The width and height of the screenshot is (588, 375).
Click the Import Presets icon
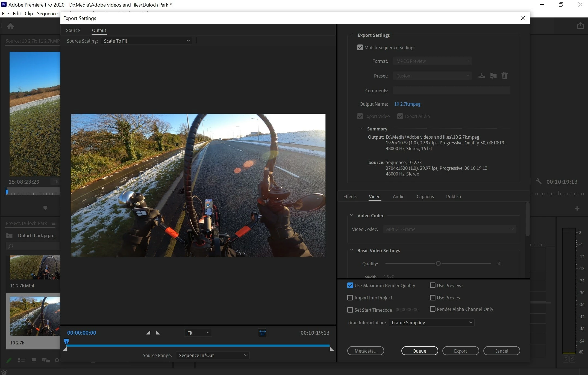(x=493, y=76)
